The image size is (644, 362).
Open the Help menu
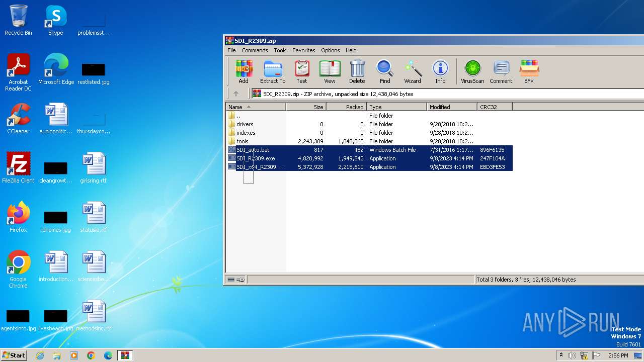351,50
